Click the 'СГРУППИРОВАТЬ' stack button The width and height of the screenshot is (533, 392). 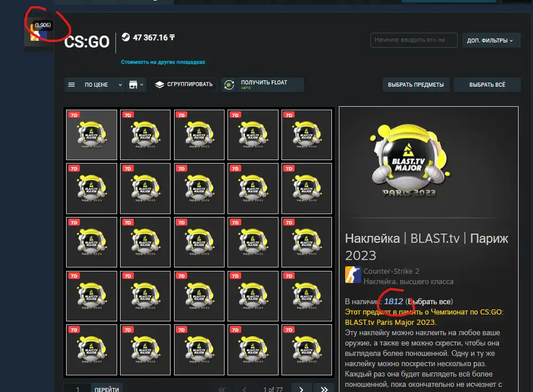coord(184,84)
